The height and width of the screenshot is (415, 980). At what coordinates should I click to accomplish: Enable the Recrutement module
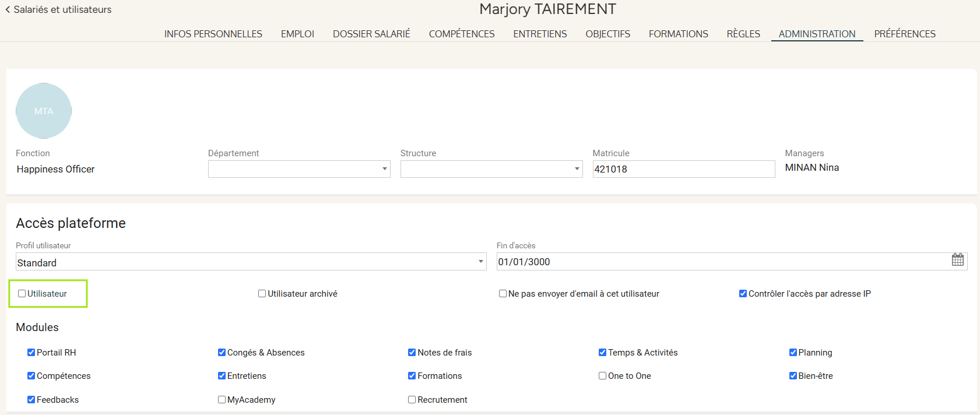412,400
